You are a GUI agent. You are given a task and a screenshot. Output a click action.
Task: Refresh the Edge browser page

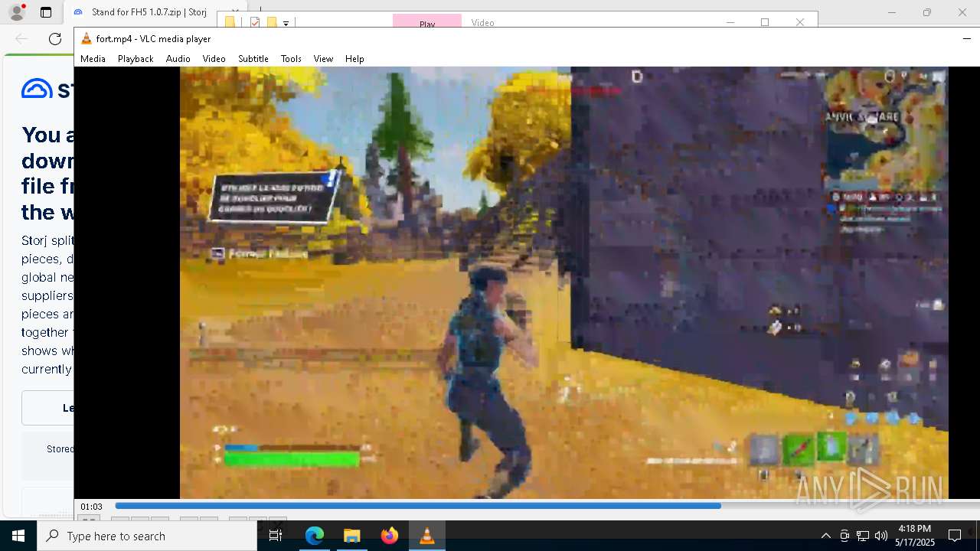tap(55, 39)
